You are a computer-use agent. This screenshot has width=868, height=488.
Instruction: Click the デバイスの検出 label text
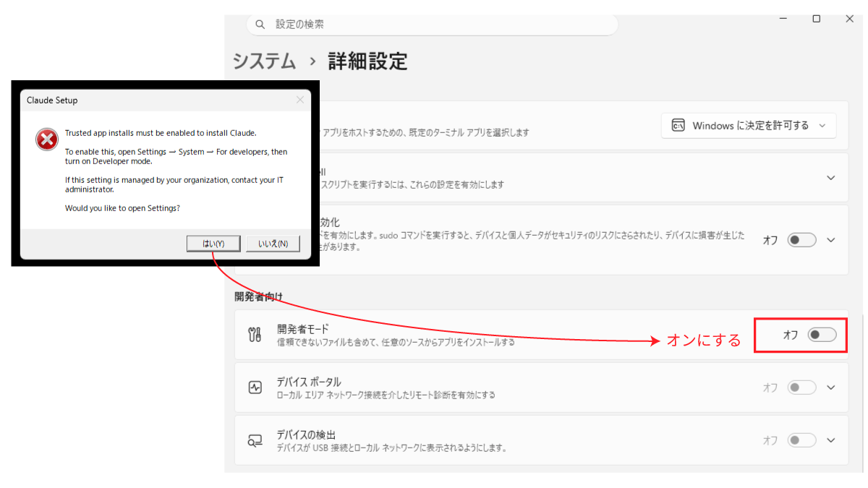click(x=306, y=435)
